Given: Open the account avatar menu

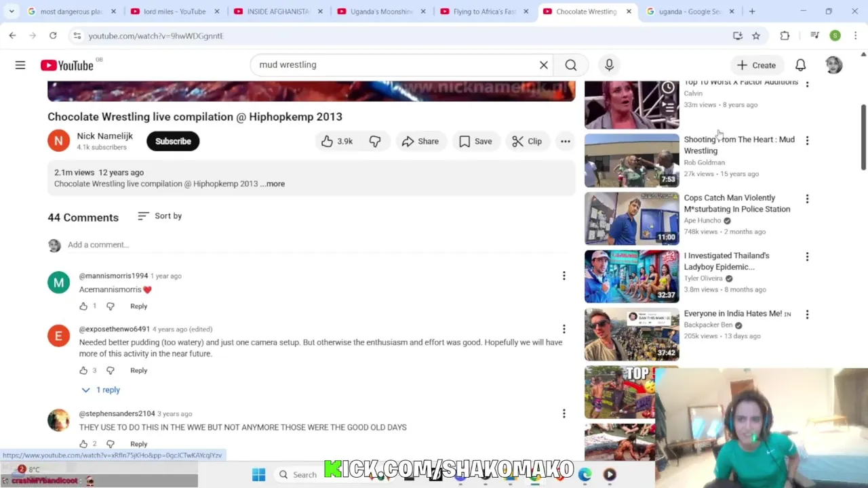Looking at the screenshot, I should 834,65.
